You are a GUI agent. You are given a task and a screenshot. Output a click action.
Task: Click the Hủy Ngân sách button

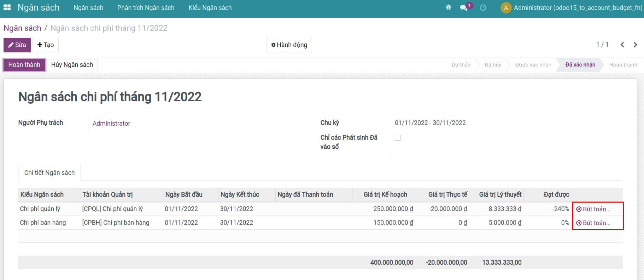(x=72, y=65)
